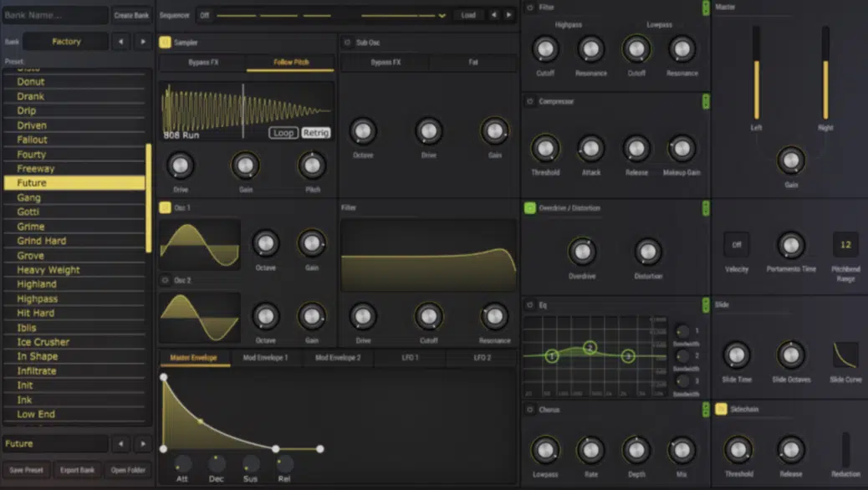Open the LFO 1 tab
Image resolution: width=868 pixels, height=490 pixels.
coord(410,358)
